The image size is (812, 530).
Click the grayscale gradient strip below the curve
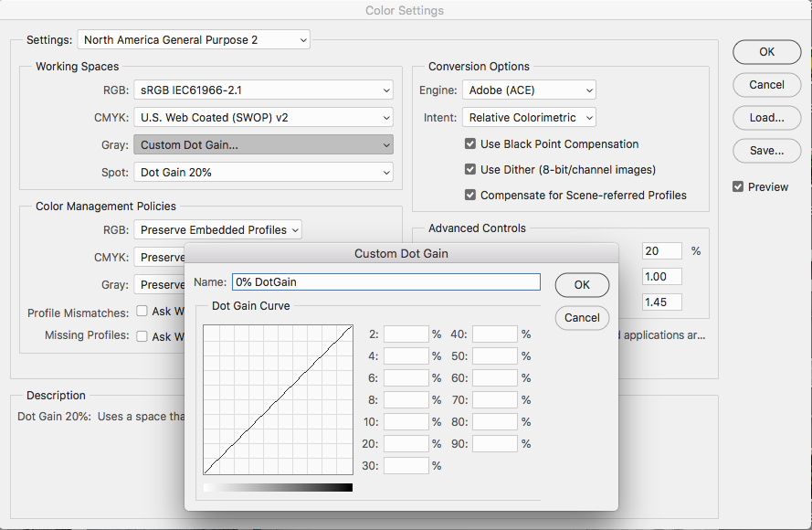pyautogui.click(x=277, y=487)
